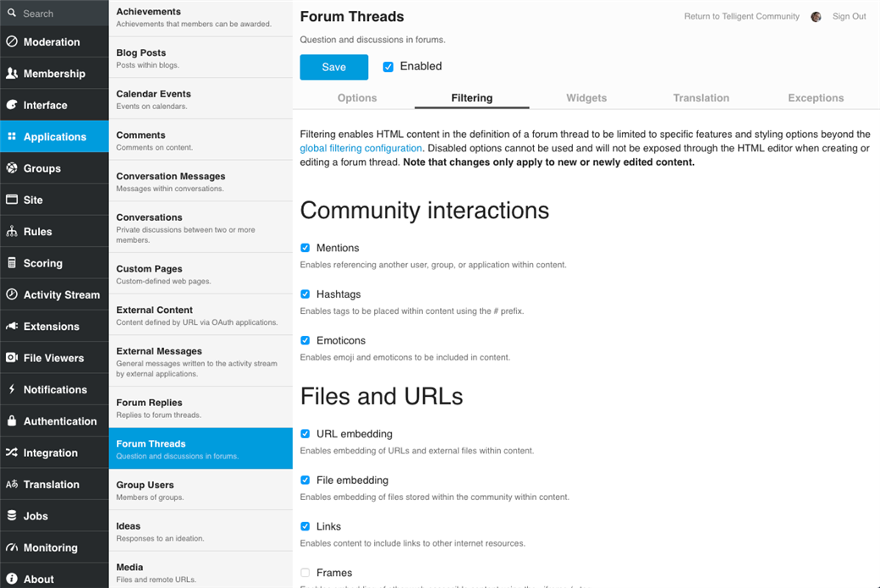
Task: Click the Interface palette icon
Action: tap(12, 105)
